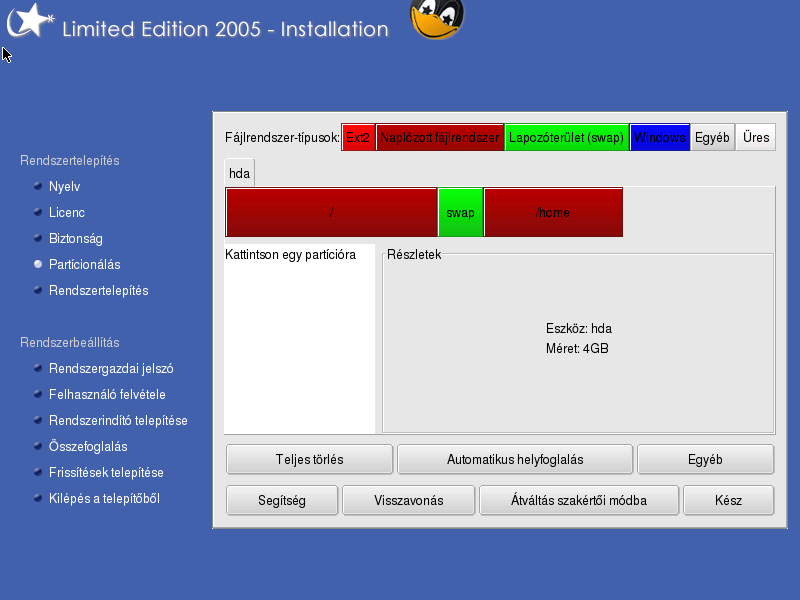Click the Kattintson egy partícióra text
The width and height of the screenshot is (800, 600).
coord(290,255)
